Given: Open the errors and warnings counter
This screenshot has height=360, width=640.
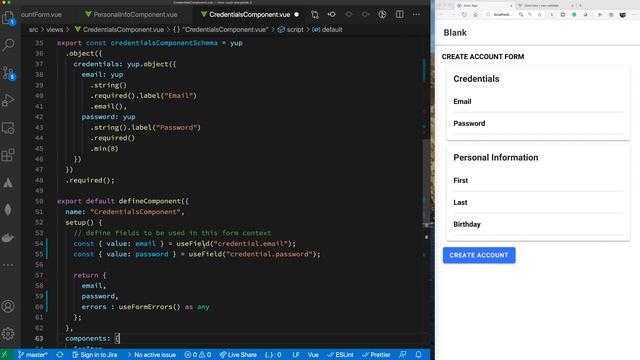Looking at the screenshot, I should [x=198, y=355].
